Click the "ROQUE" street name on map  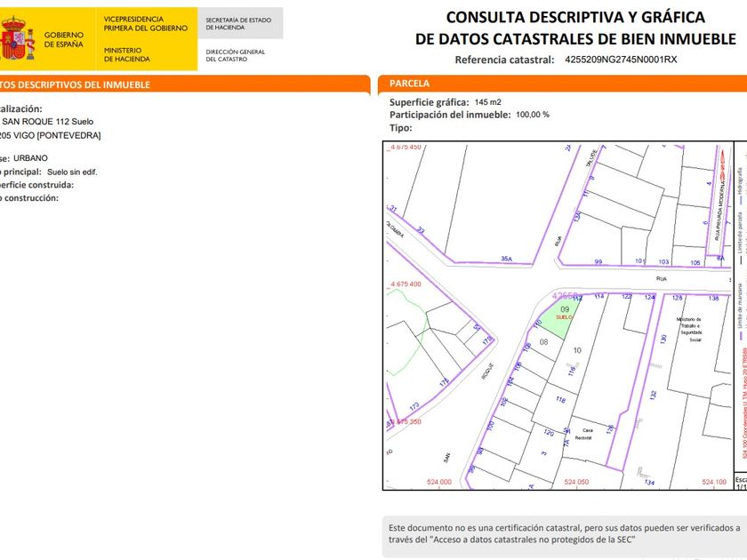pos(487,372)
